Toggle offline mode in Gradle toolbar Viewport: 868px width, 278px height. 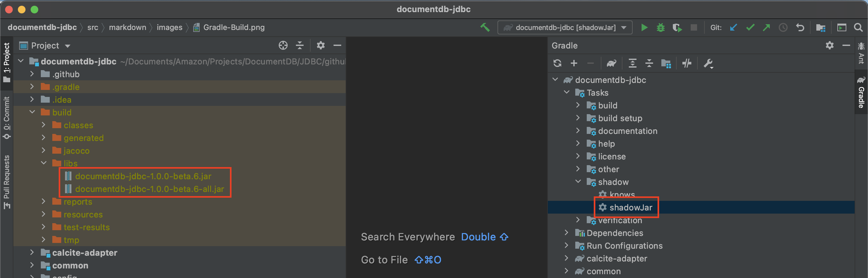pyautogui.click(x=687, y=63)
